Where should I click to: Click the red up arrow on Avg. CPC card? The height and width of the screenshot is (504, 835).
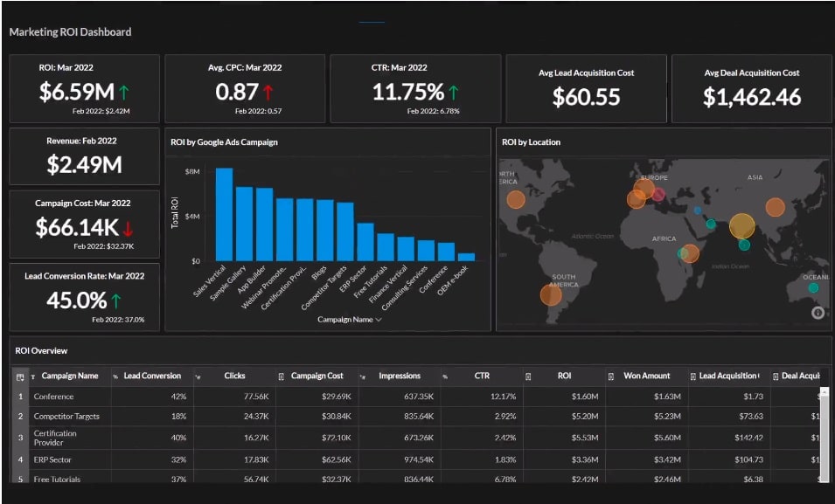click(x=268, y=93)
